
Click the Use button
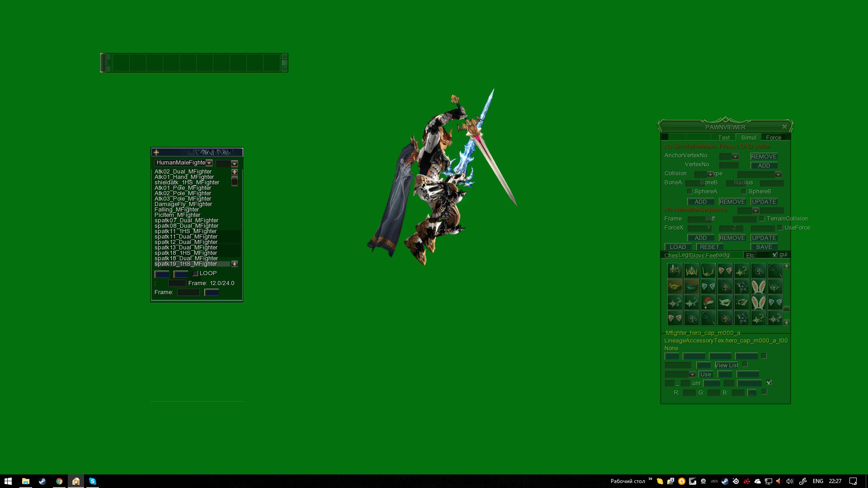coord(706,375)
